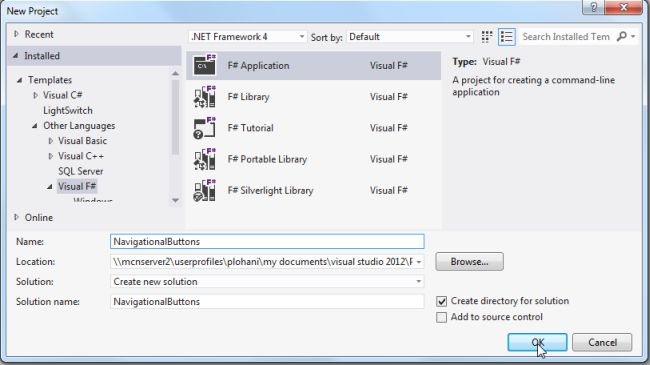Click the Name input field
Image resolution: width=650 pixels, height=365 pixels.
pos(267,242)
